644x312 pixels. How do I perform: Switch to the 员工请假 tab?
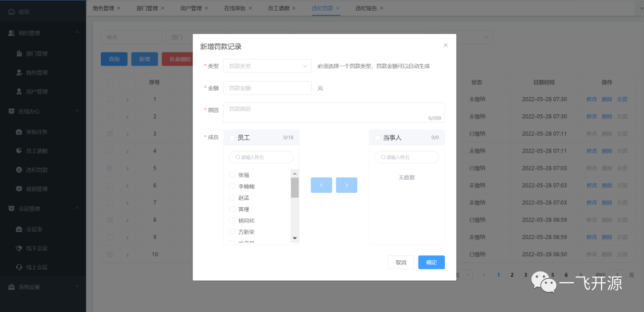278,8
